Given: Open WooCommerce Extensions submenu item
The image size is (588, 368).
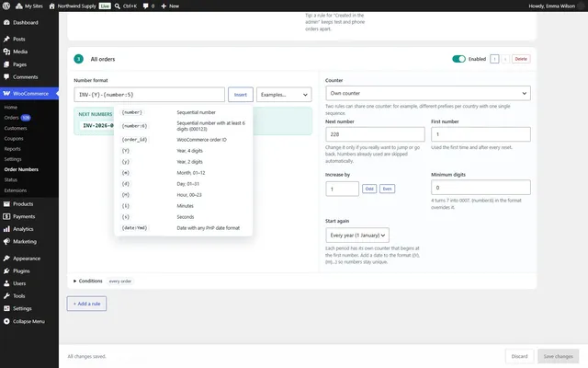Looking at the screenshot, I should click(16, 190).
